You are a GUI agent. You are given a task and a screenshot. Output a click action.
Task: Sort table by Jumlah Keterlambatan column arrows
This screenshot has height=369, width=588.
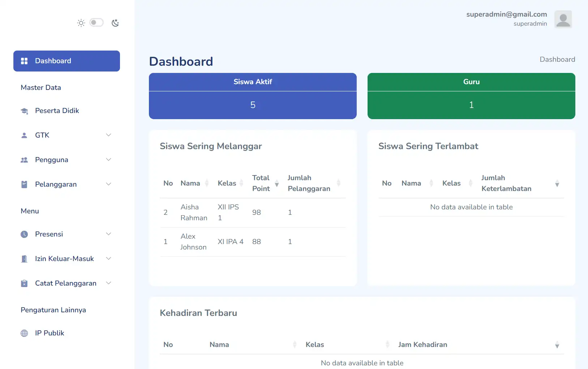click(x=557, y=183)
